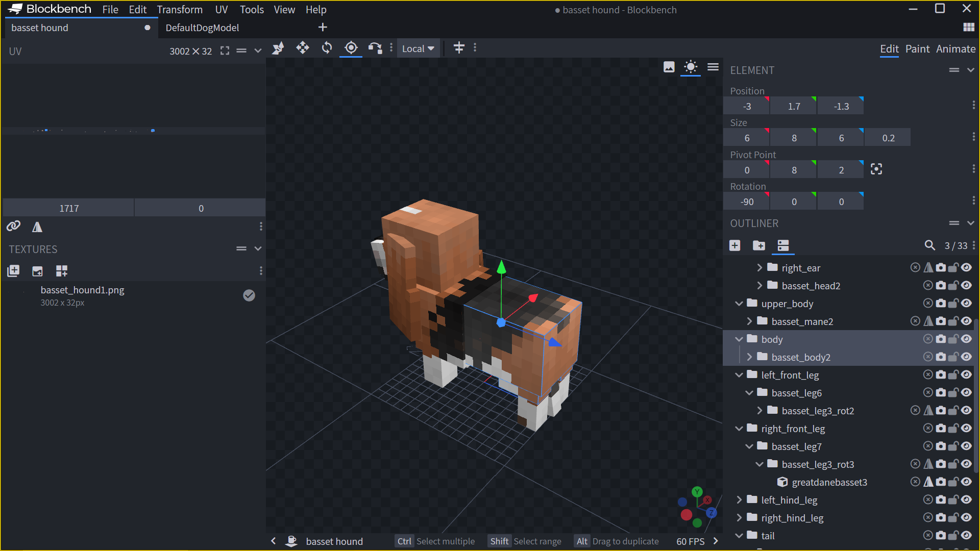Switch to the DefaultDogModel tab
Viewport: 980px width, 551px height.
pyautogui.click(x=202, y=28)
